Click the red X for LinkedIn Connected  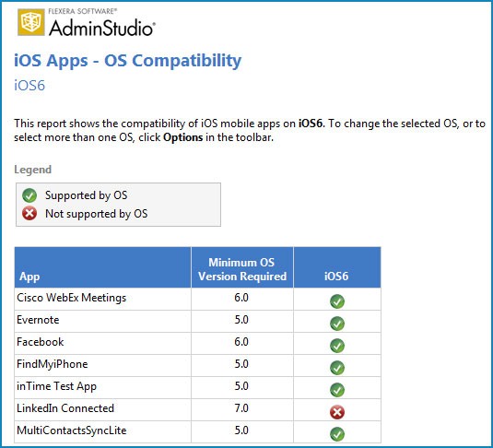click(x=337, y=412)
